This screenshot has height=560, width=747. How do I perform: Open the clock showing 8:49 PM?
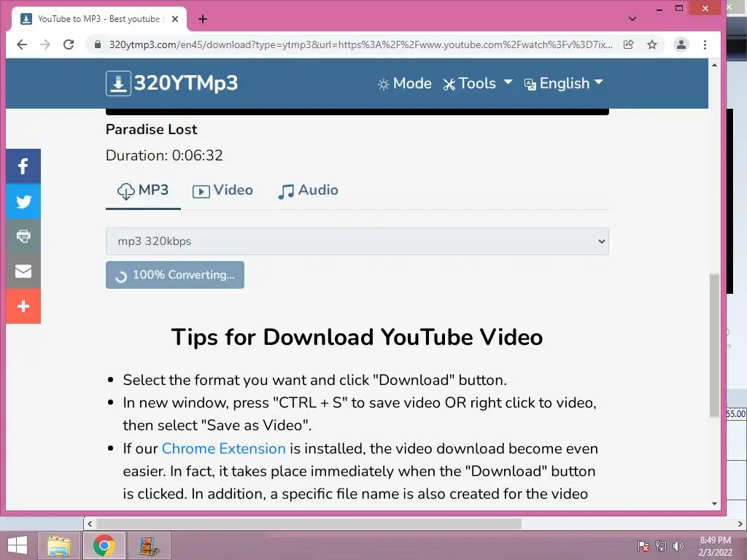tap(715, 546)
